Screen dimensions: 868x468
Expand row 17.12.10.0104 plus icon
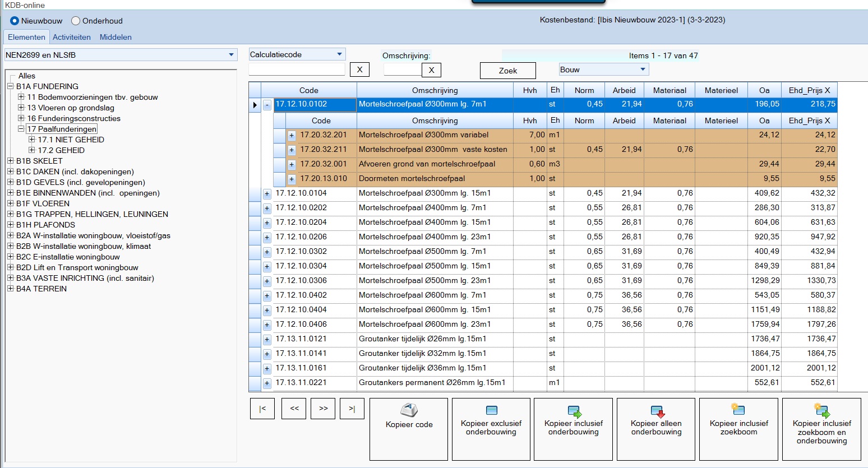tap(267, 194)
